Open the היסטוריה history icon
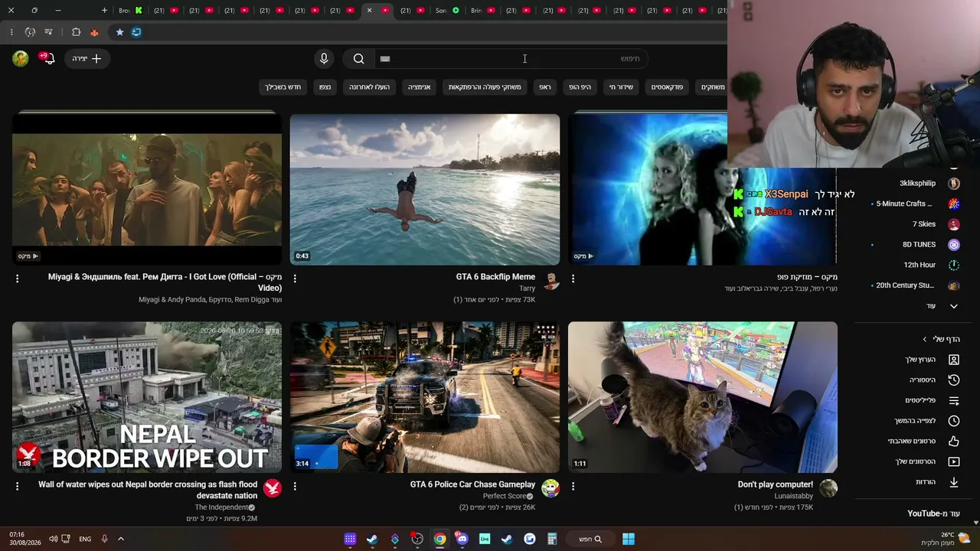This screenshot has height=551, width=980. [x=954, y=380]
